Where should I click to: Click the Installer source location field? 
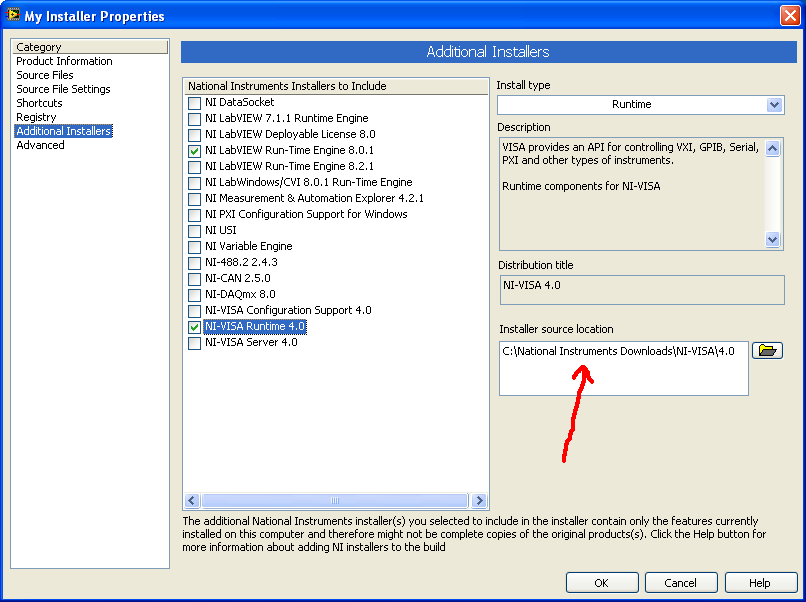coord(624,368)
